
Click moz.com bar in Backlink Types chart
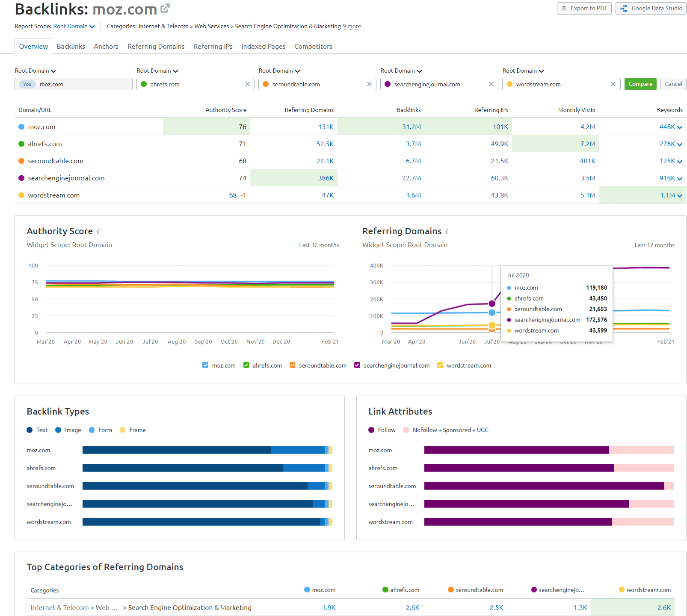coord(207,450)
